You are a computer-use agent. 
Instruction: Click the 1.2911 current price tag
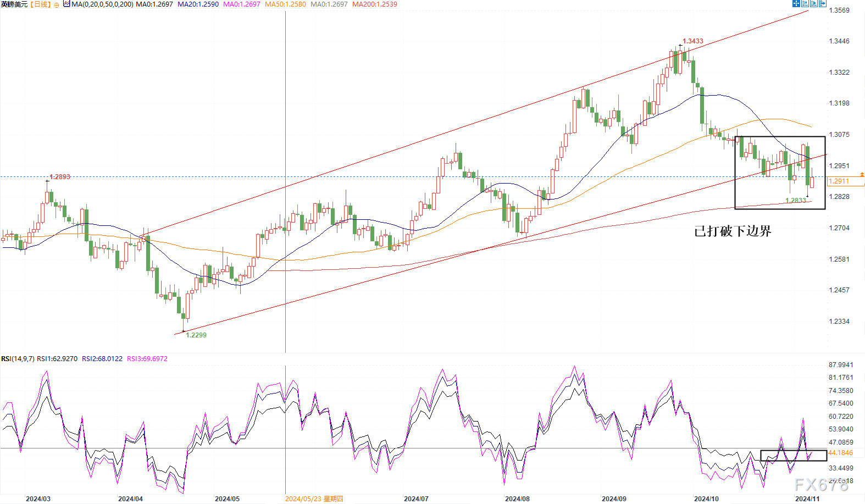coord(839,181)
